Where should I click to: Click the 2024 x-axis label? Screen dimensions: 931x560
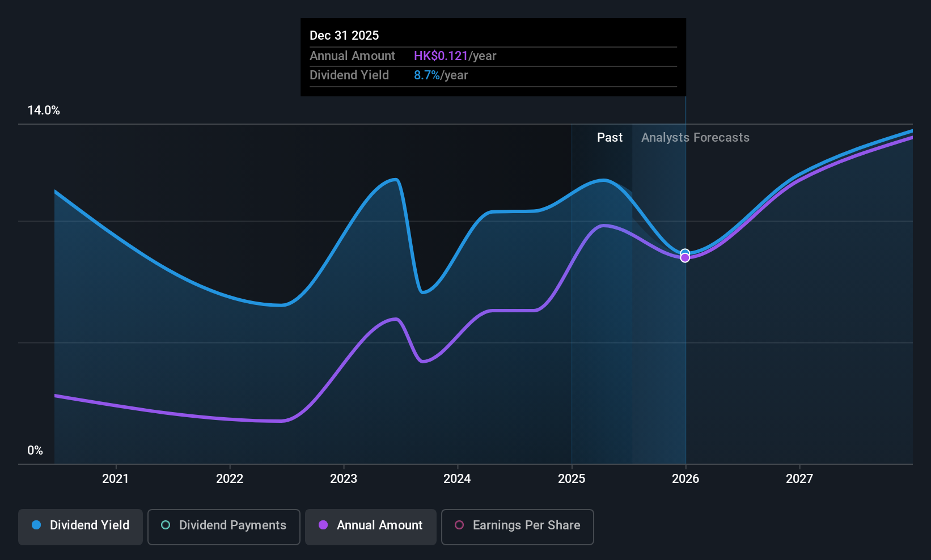tap(457, 479)
